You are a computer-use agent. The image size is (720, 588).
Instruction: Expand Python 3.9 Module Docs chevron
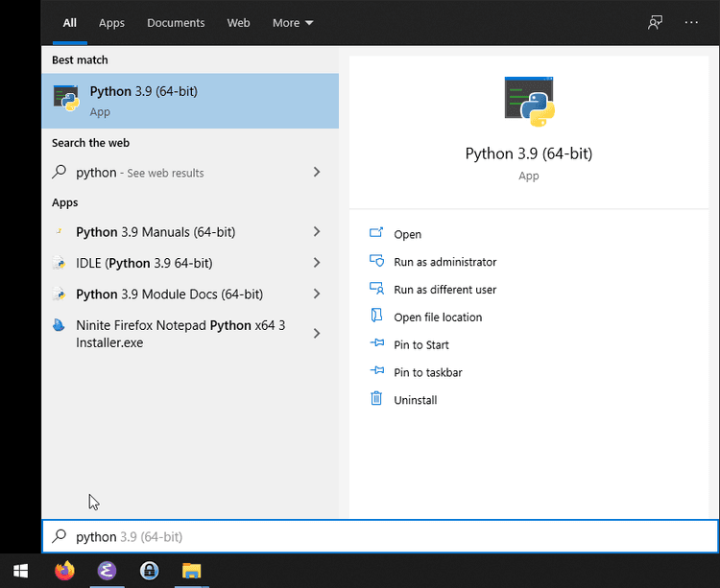click(317, 294)
